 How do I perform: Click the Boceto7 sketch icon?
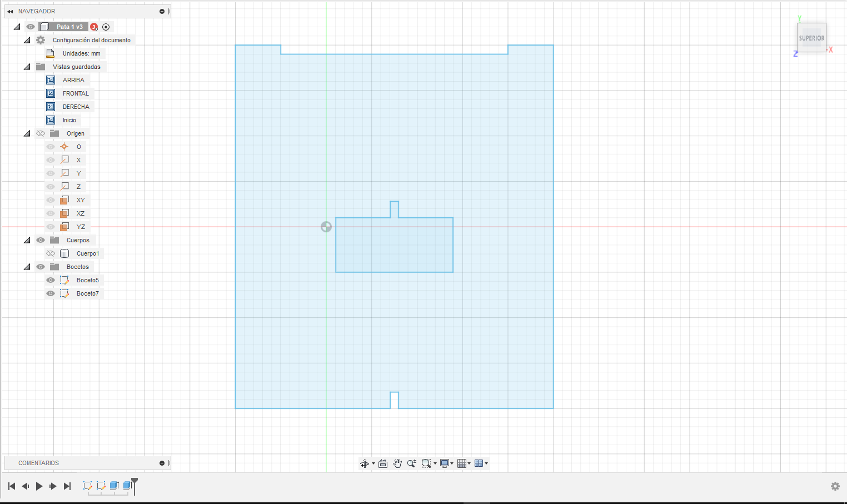pos(64,293)
